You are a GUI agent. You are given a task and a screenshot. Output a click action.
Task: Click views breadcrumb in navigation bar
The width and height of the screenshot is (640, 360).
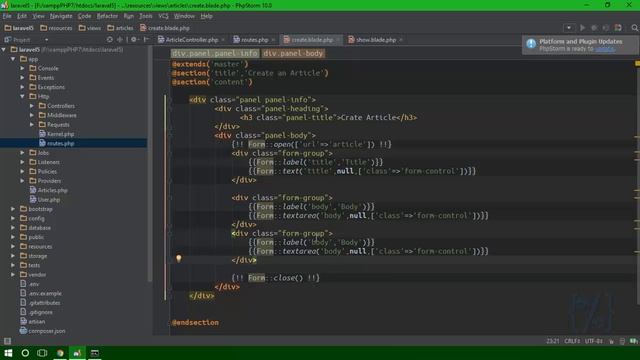[x=90, y=28]
